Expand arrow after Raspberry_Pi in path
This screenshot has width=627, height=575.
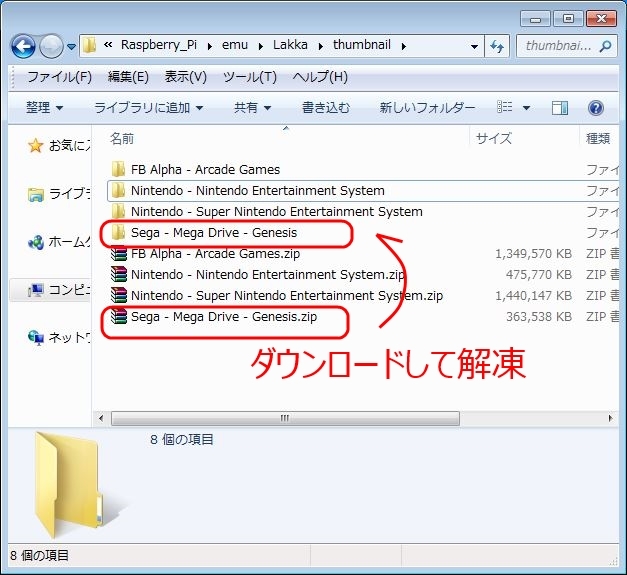point(210,46)
